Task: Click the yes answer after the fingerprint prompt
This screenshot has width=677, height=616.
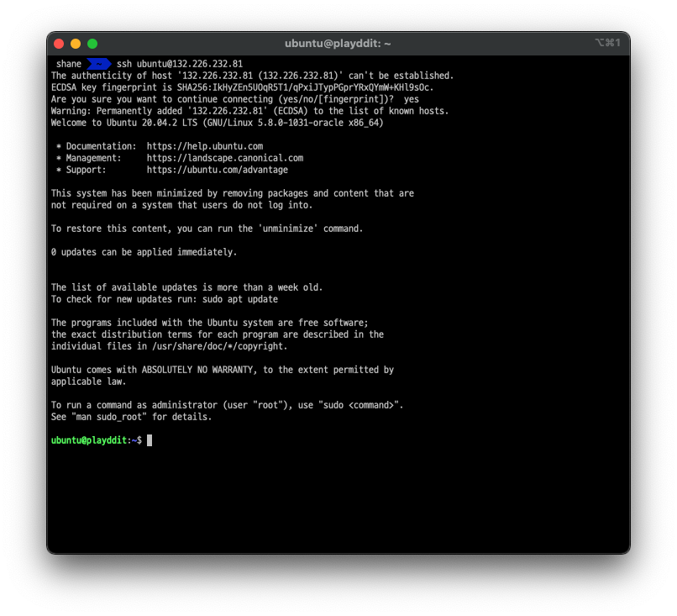Action: coord(411,99)
